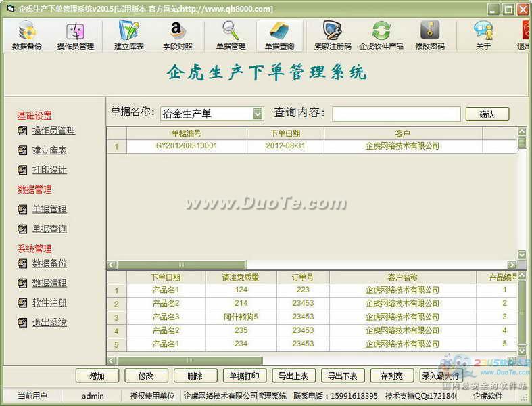Click icon beside sidebar 单据管理
The image size is (532, 406).
click(22, 209)
